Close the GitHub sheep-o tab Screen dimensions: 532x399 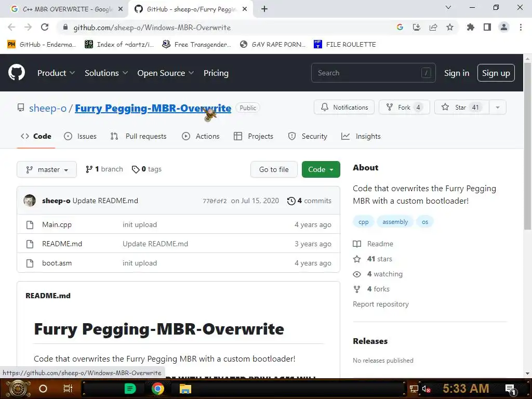point(245,9)
